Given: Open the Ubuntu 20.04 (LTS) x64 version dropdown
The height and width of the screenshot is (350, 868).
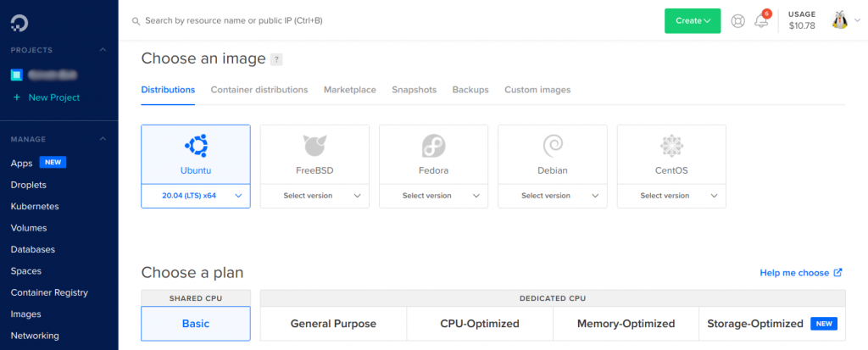Looking at the screenshot, I should (196, 196).
